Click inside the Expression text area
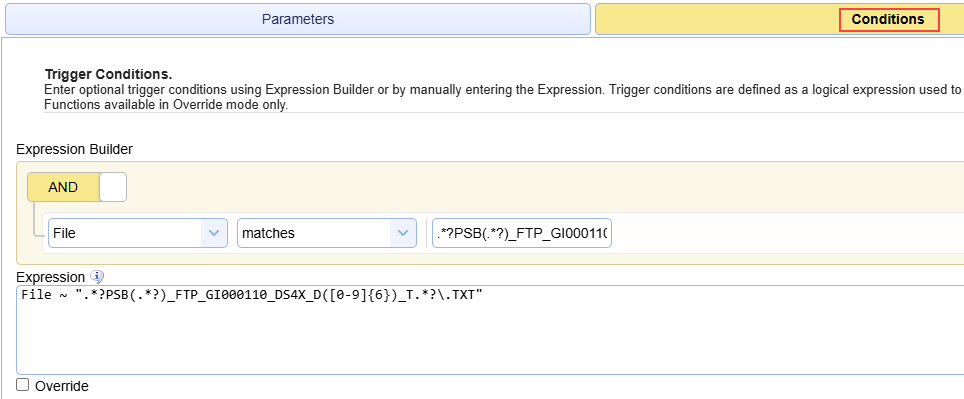Image resolution: width=964 pixels, height=399 pixels. point(490,330)
